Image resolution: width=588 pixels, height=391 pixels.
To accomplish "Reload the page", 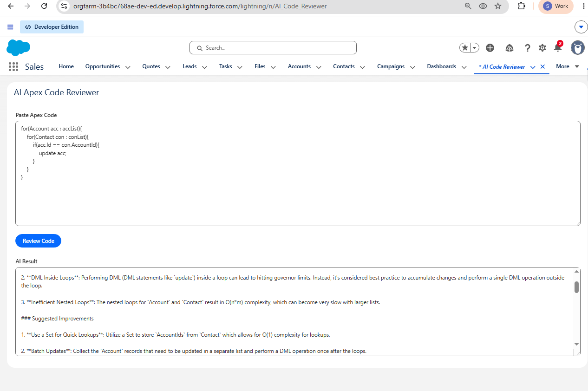I will tap(44, 6).
